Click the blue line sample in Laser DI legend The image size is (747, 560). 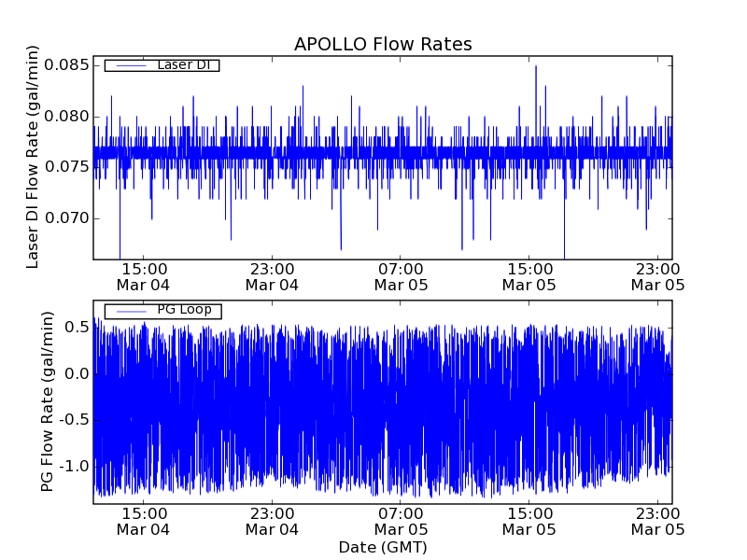point(131,65)
